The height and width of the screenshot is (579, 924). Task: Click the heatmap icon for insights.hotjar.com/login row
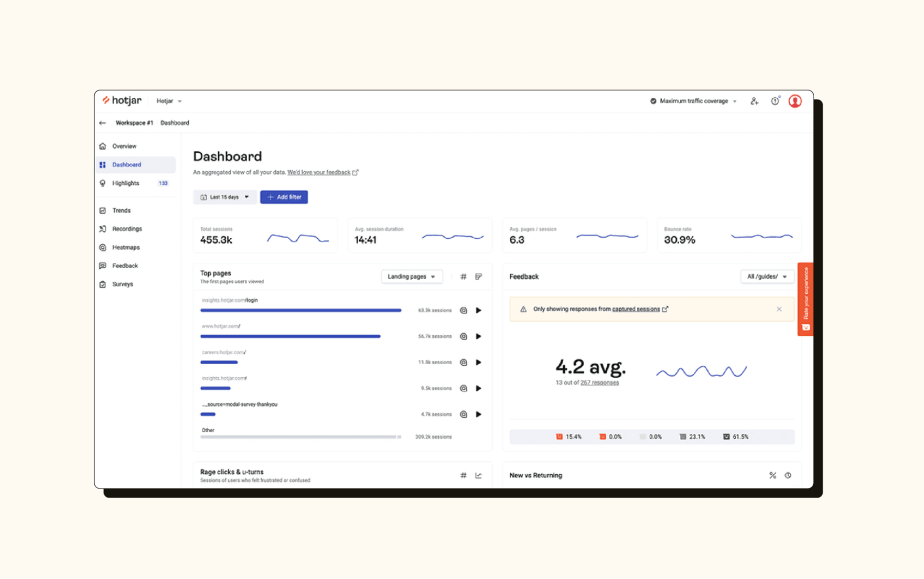click(463, 310)
